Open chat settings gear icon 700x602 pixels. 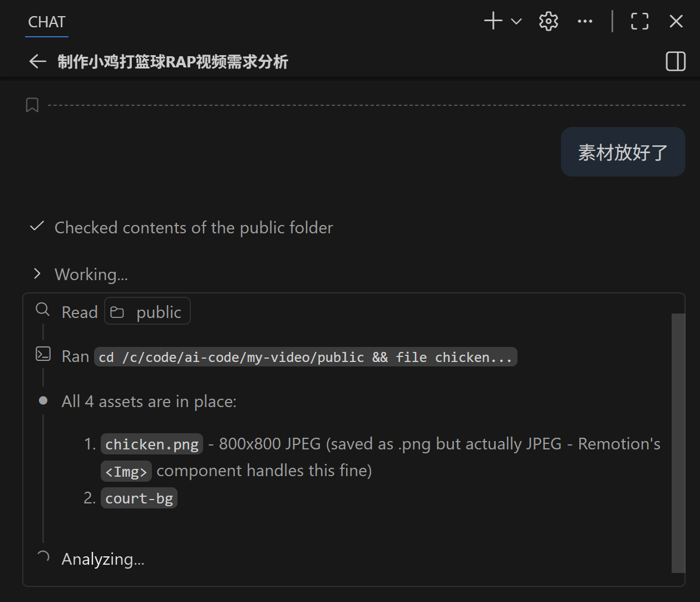tap(548, 22)
